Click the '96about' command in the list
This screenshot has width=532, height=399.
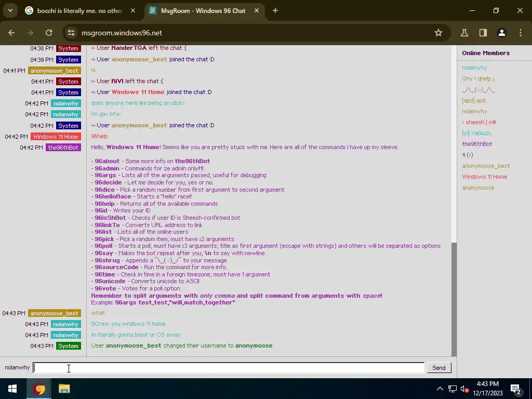tap(107, 161)
